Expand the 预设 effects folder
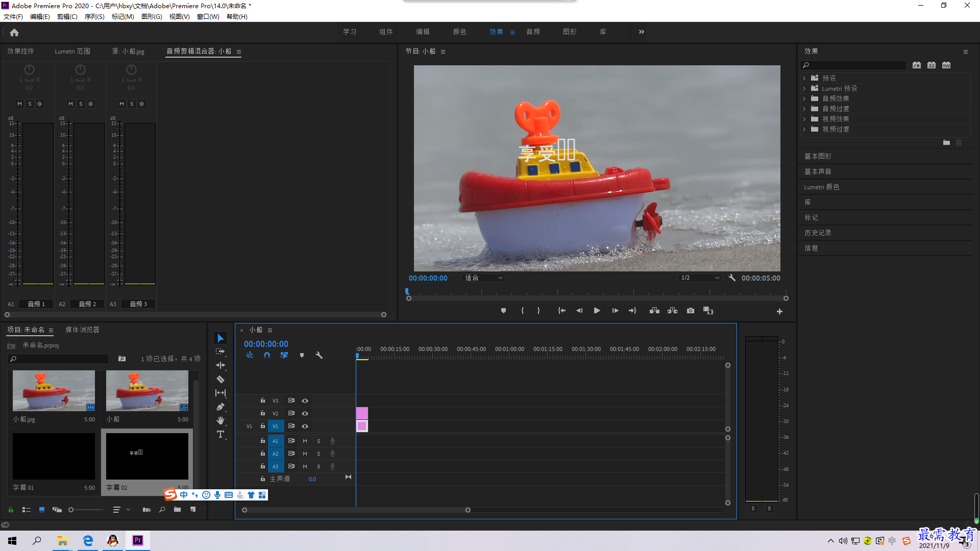The image size is (980, 551). [804, 78]
